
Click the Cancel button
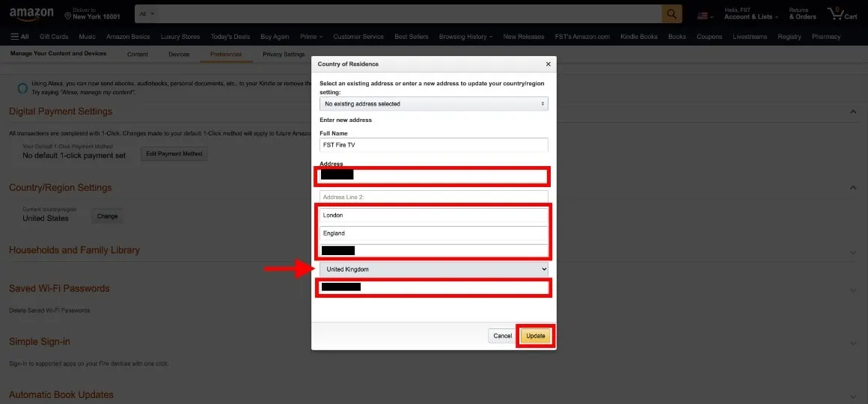coord(503,336)
